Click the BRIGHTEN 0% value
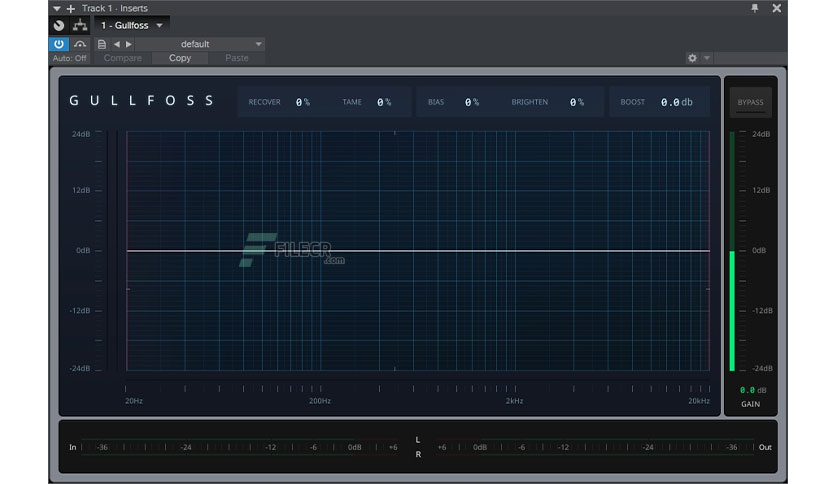The width and height of the screenshot is (836, 484). click(x=577, y=102)
